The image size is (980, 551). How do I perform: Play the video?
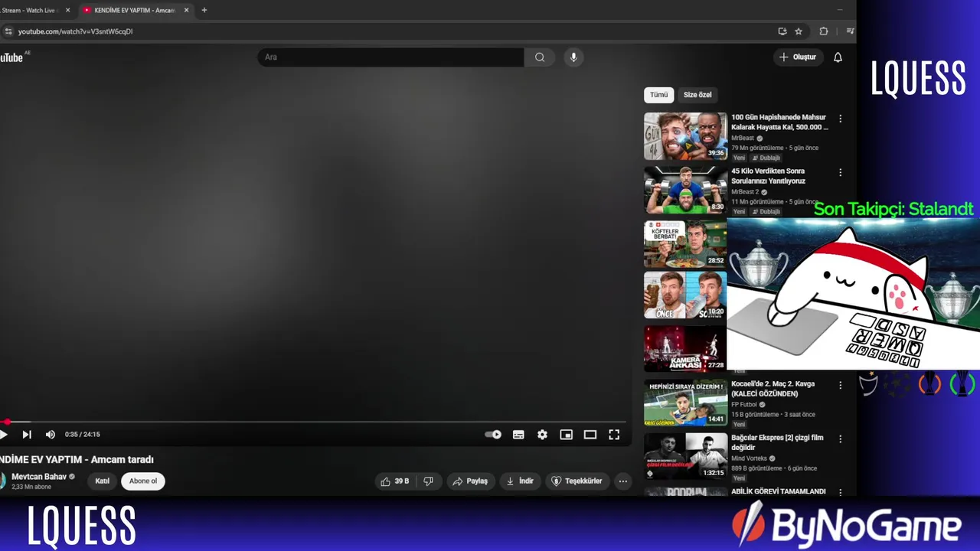tap(4, 435)
